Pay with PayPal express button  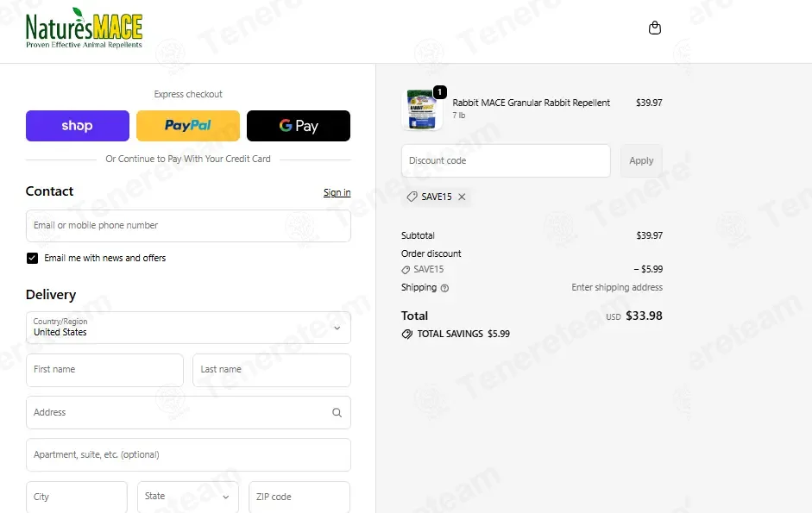click(188, 126)
